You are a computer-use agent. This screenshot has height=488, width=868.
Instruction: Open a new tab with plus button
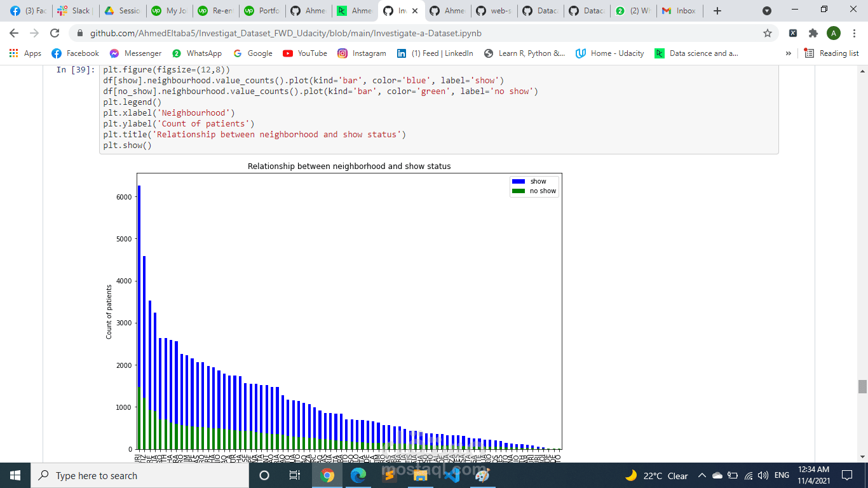(x=717, y=11)
